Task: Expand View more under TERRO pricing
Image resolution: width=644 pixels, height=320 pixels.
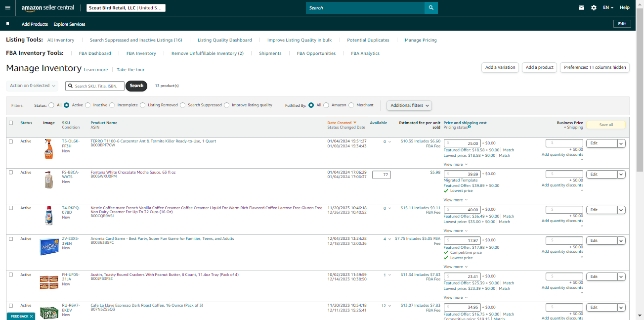Action: (455, 164)
